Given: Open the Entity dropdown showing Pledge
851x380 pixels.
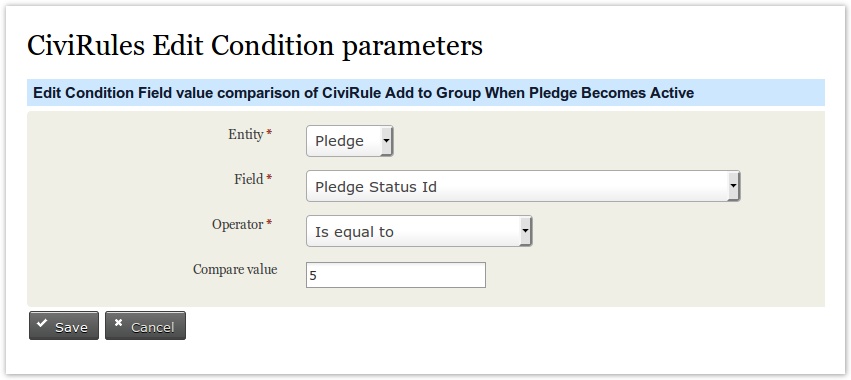Looking at the screenshot, I should (x=350, y=141).
